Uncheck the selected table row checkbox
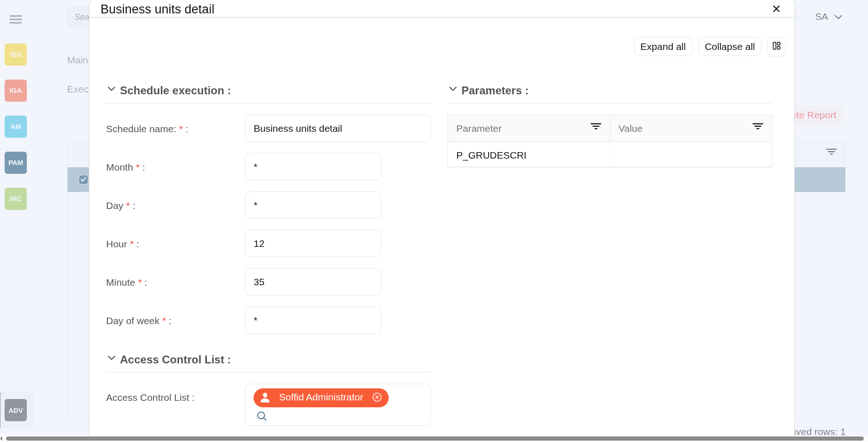The image size is (868, 442). [83, 179]
